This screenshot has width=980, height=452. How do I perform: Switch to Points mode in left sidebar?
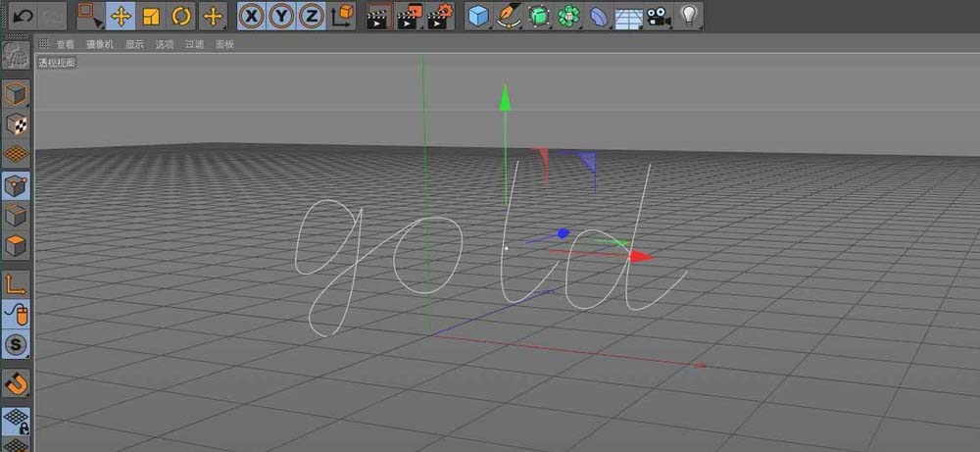point(17,184)
